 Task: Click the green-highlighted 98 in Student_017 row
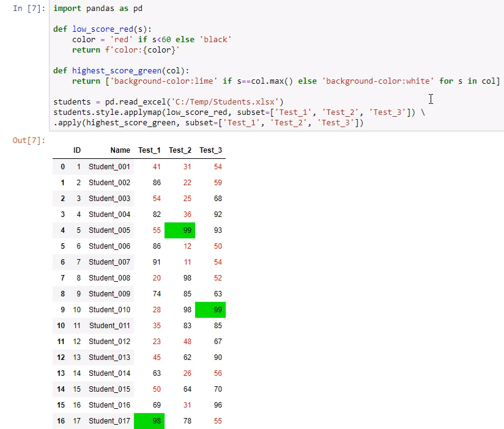coord(149,421)
